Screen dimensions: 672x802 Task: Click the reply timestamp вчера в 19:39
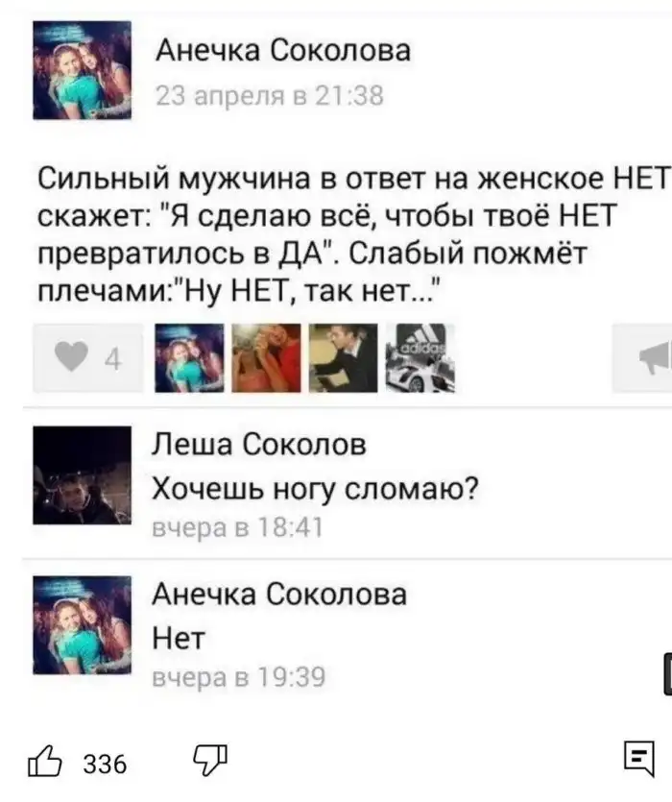239,677
